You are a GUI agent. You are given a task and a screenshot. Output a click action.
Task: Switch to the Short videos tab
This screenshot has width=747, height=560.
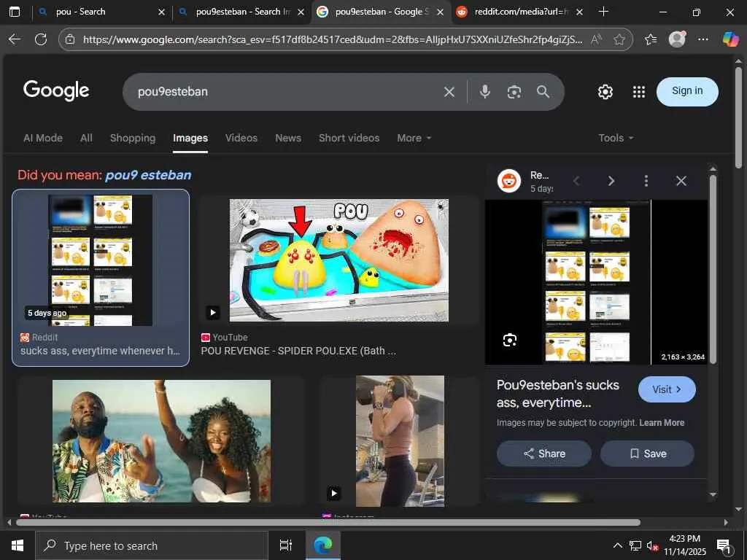coord(349,138)
